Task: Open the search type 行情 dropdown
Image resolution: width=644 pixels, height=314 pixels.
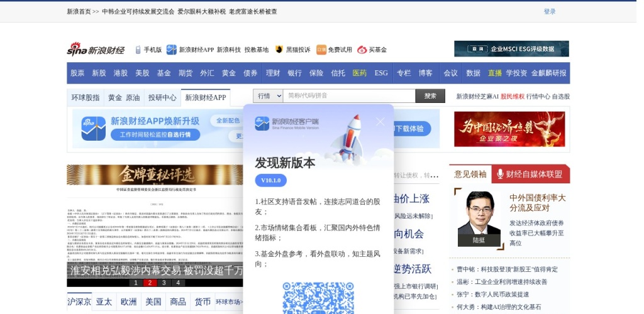Action: tap(268, 96)
